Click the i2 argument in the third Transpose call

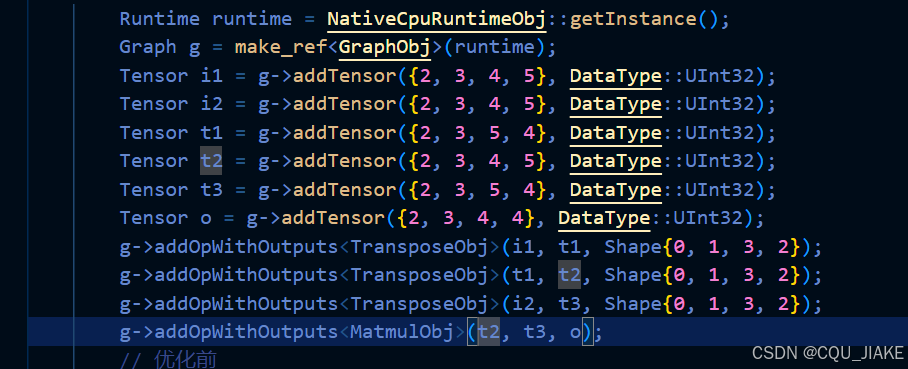[x=523, y=304]
